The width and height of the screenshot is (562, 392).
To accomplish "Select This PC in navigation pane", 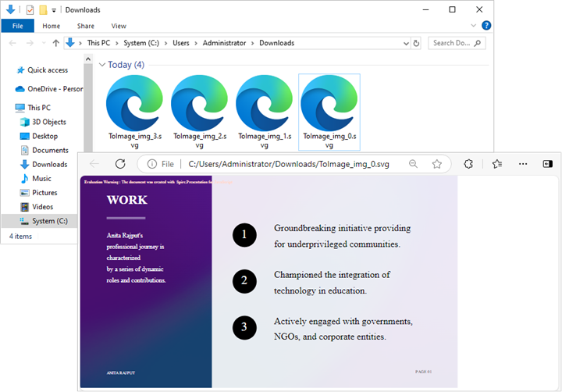I will [x=33, y=108].
